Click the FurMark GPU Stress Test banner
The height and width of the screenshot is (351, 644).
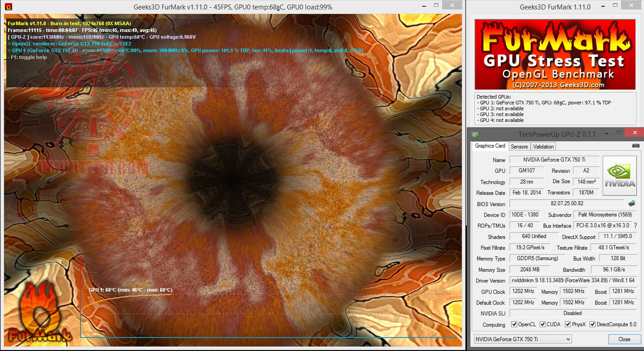click(x=555, y=54)
